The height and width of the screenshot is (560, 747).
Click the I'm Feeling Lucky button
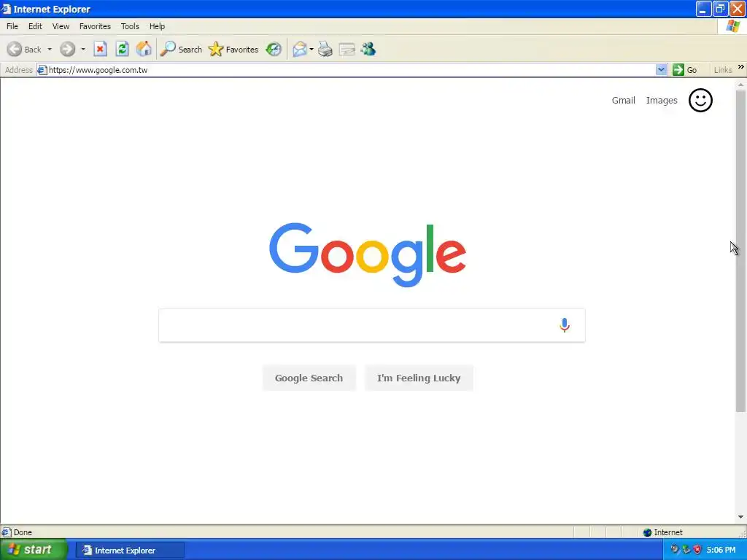pos(419,378)
